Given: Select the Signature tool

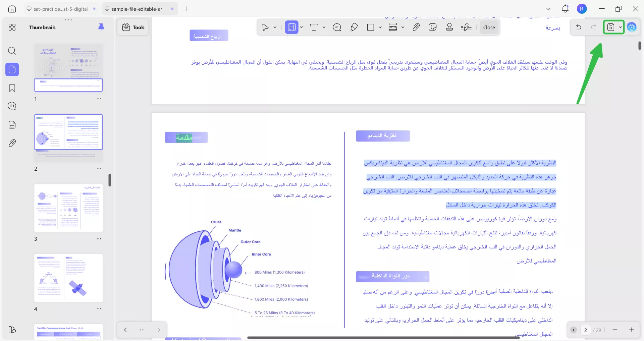Looking at the screenshot, I should [466, 27].
